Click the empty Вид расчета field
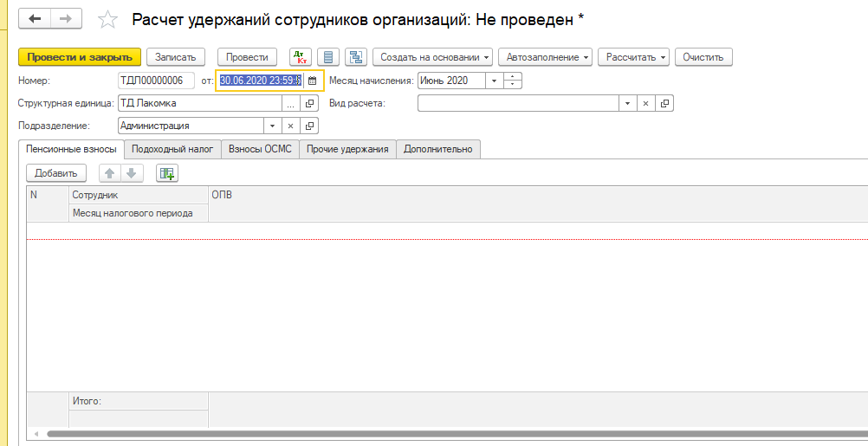868x446 pixels. click(x=518, y=103)
